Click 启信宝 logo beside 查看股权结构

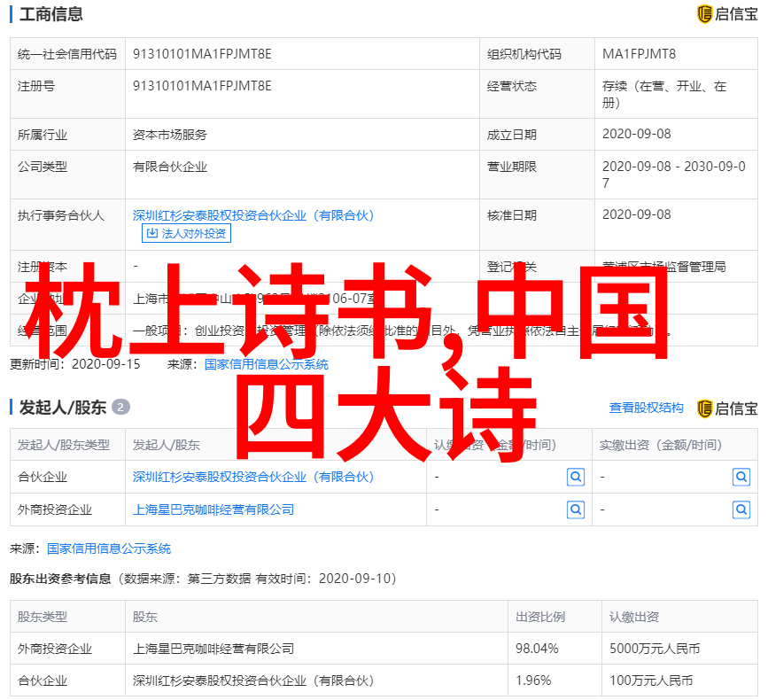[x=727, y=408]
